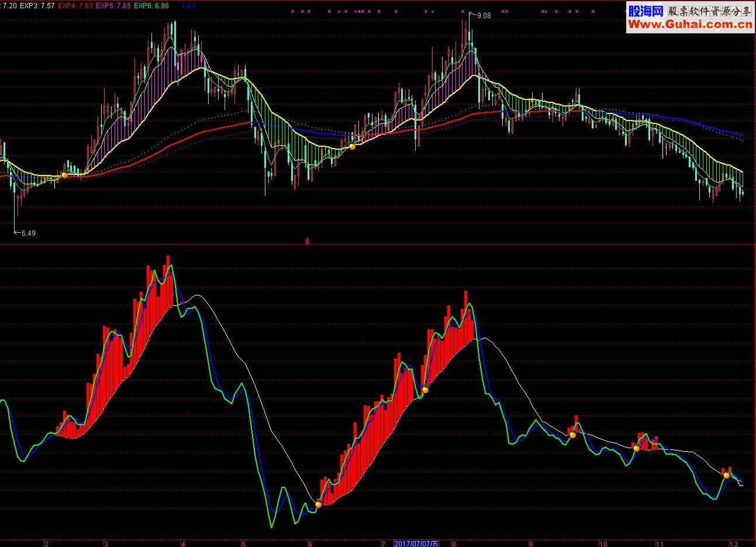Jump to month 9 on the time axis
Image resolution: width=756 pixels, height=547 pixels.
click(531, 543)
